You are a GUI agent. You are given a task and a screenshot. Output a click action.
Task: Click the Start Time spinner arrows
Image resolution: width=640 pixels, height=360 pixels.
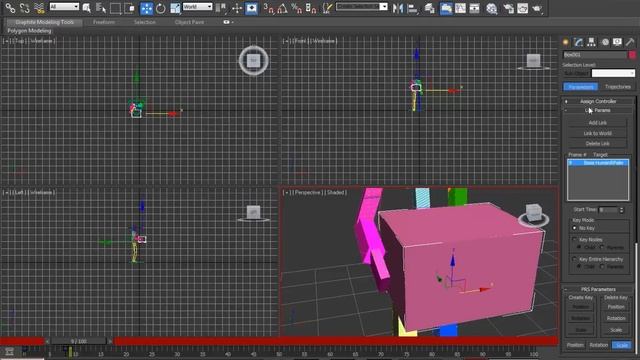[622, 210]
